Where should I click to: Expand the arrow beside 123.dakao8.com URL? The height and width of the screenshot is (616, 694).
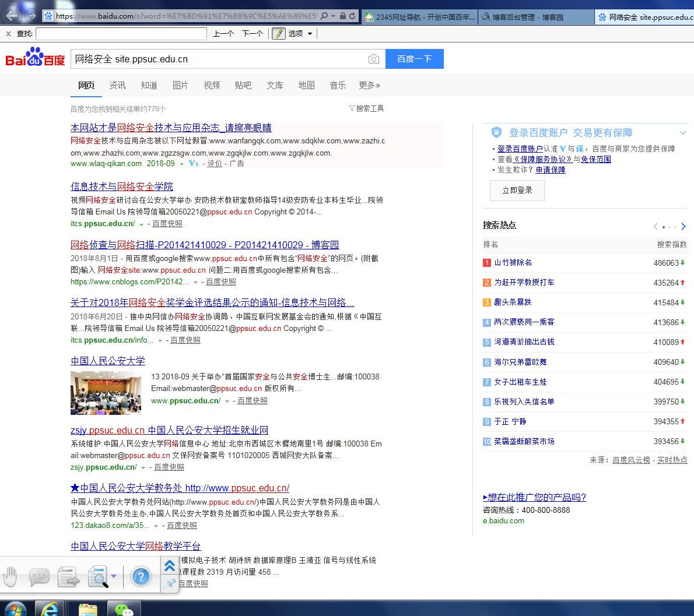click(x=156, y=526)
